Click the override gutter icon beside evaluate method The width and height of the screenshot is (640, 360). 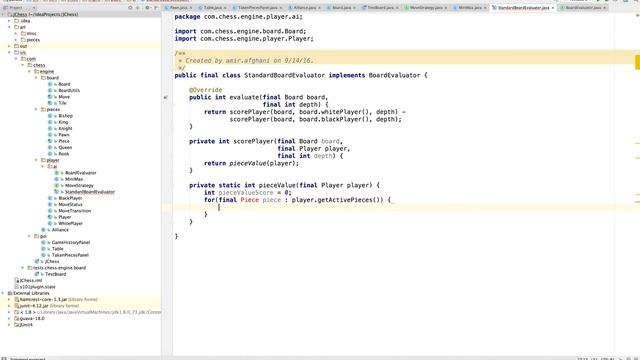(166, 98)
